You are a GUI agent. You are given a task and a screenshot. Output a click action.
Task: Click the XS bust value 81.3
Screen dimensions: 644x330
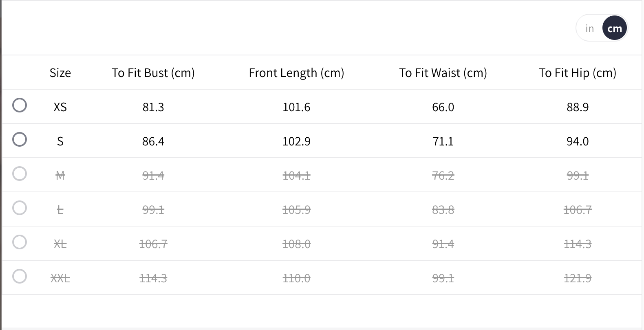153,107
